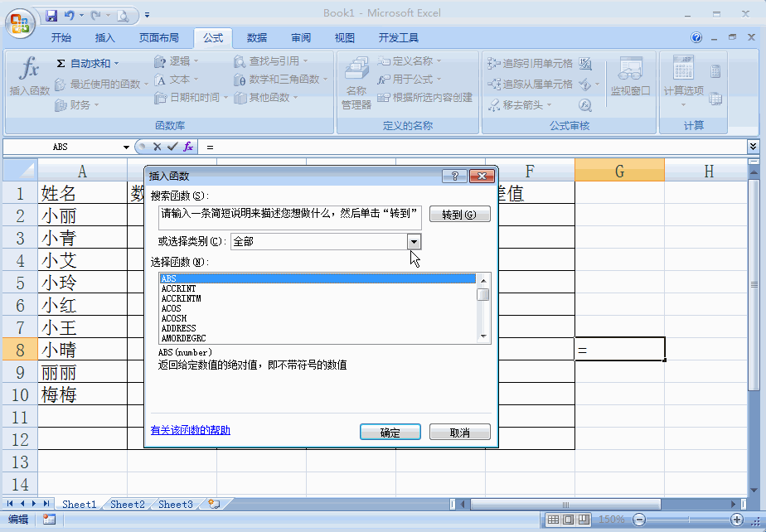Open the Insert (插入) ribbon tab

pos(105,37)
